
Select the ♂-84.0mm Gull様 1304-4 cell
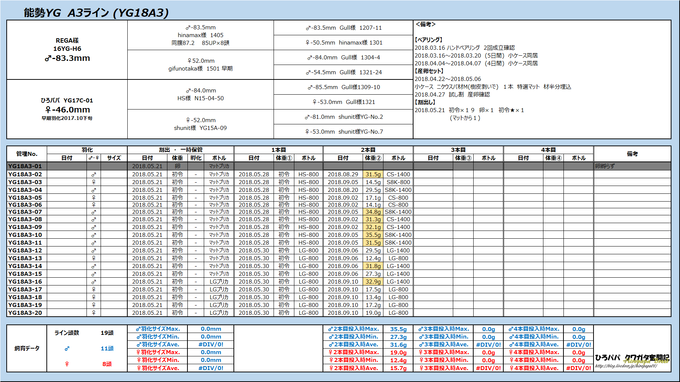click(343, 57)
